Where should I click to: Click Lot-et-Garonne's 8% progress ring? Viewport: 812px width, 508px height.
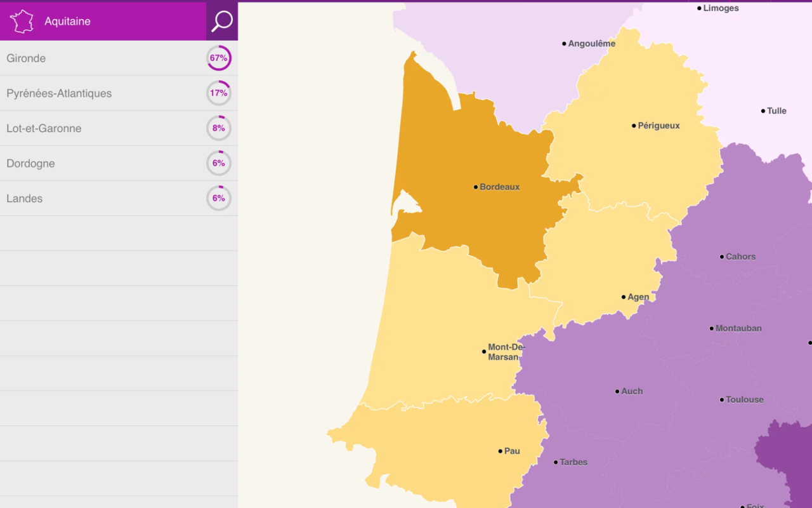219,128
